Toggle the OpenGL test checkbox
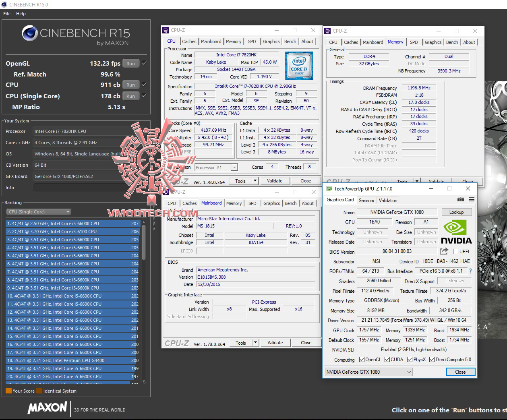This screenshot has width=507, height=420. coord(144,63)
